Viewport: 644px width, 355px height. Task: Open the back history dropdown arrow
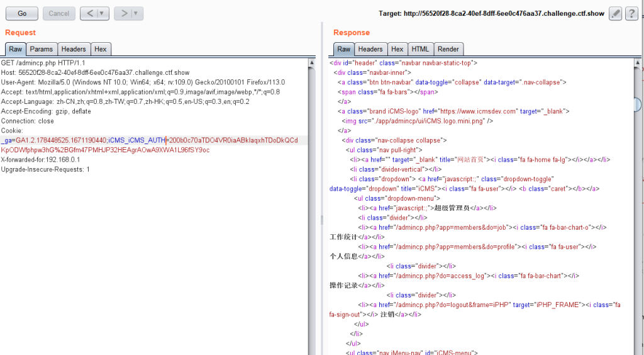pos(103,13)
